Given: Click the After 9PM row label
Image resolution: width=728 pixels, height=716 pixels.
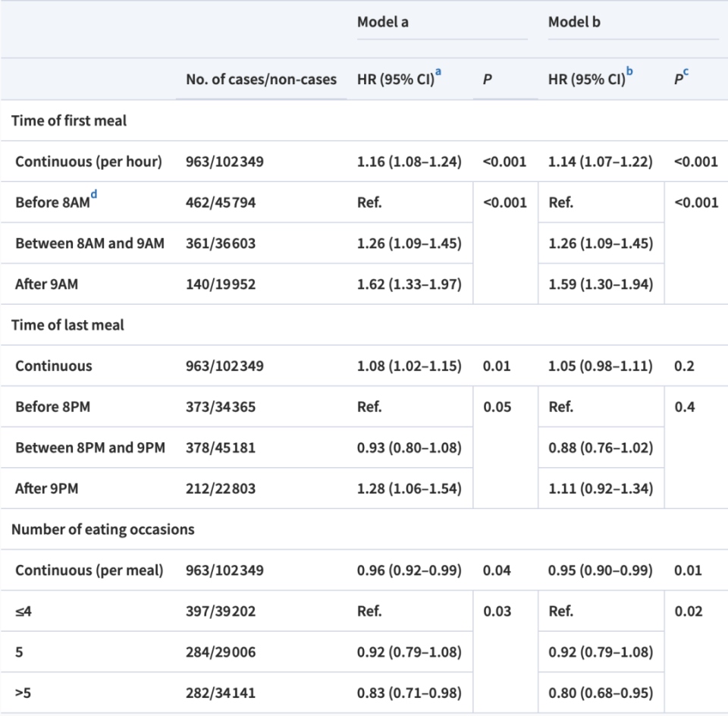Looking at the screenshot, I should click(46, 488).
